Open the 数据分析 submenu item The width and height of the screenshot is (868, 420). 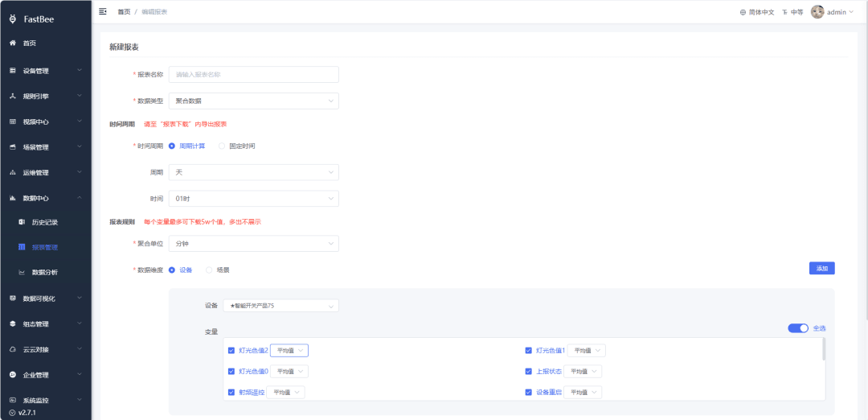click(x=45, y=273)
